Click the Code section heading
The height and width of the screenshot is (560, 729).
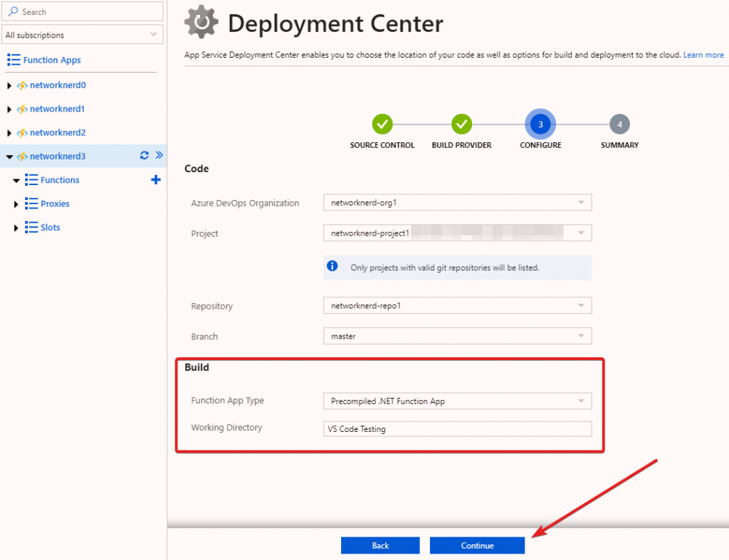(196, 169)
